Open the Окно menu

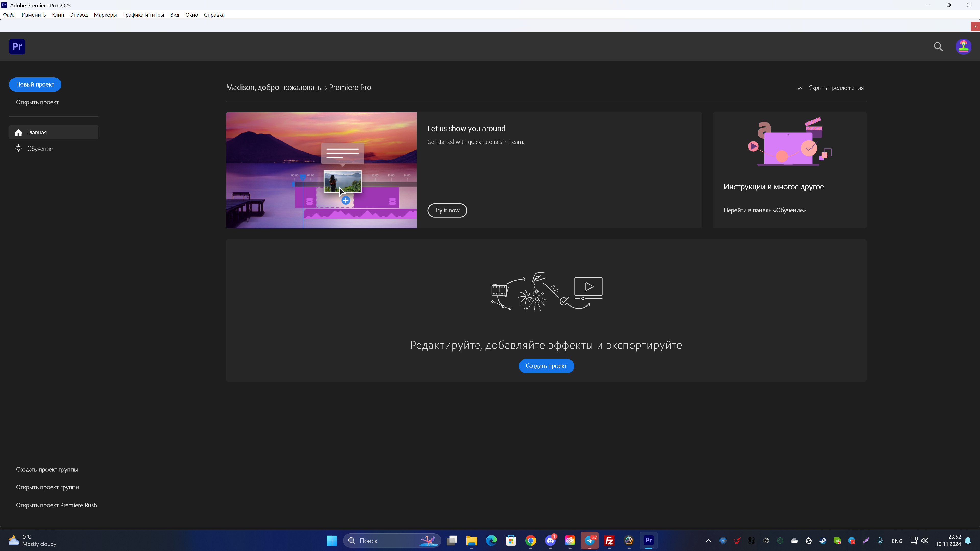point(191,15)
